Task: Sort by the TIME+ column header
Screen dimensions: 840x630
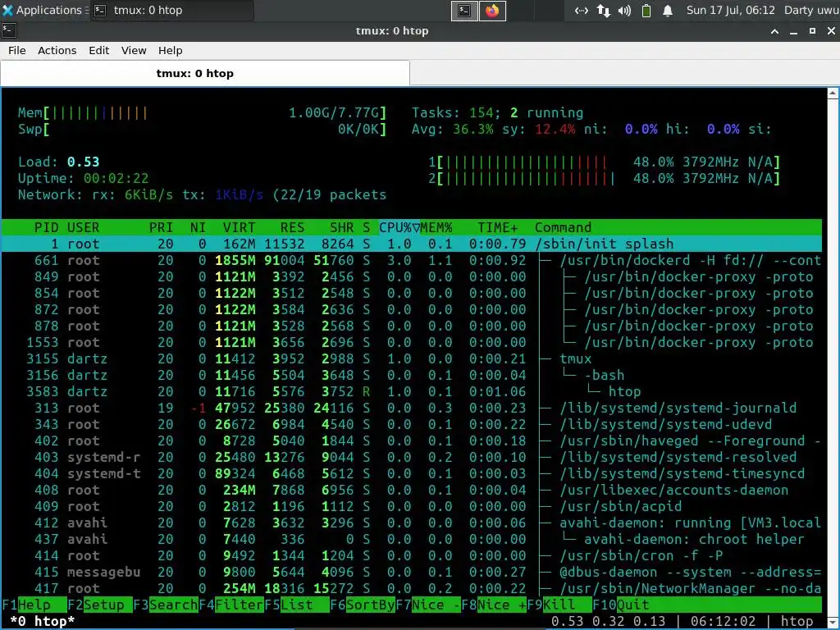Action: click(x=498, y=227)
